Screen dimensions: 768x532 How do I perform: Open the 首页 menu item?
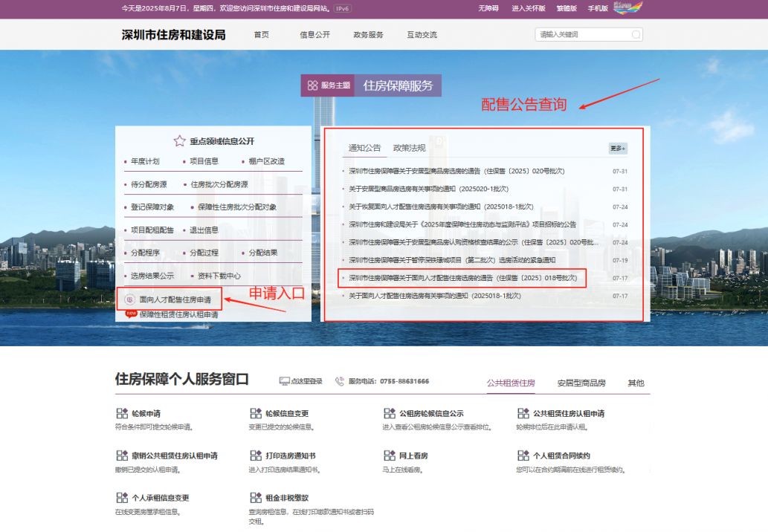261,34
